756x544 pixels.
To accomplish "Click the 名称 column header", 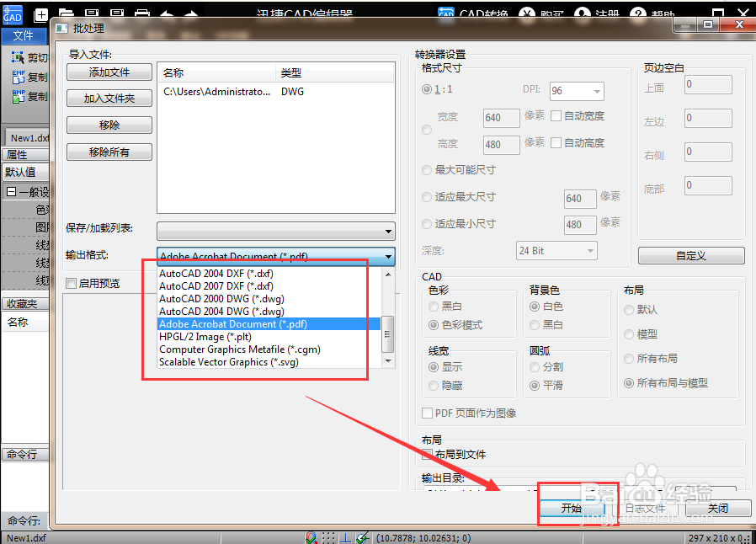I will click(217, 72).
